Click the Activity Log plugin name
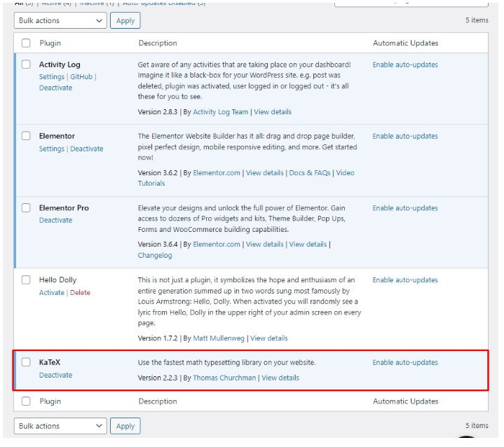Screen dimensions: 504x447 click(x=60, y=64)
